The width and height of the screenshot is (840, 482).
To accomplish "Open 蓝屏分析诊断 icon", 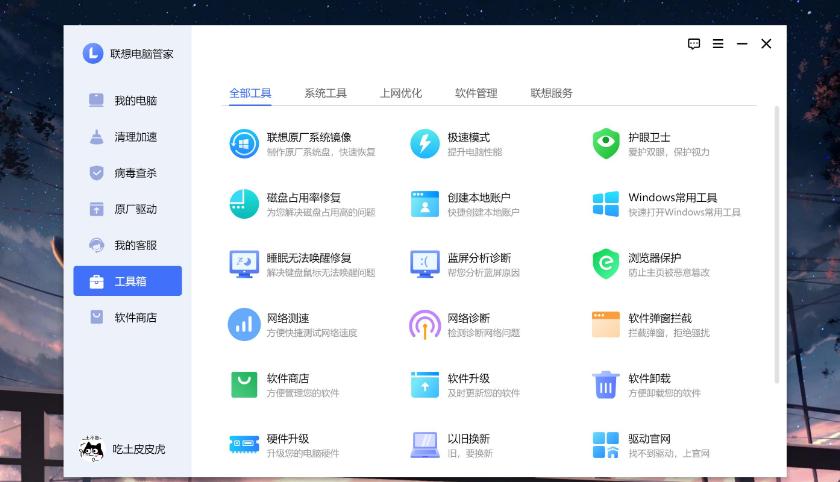I will point(425,264).
